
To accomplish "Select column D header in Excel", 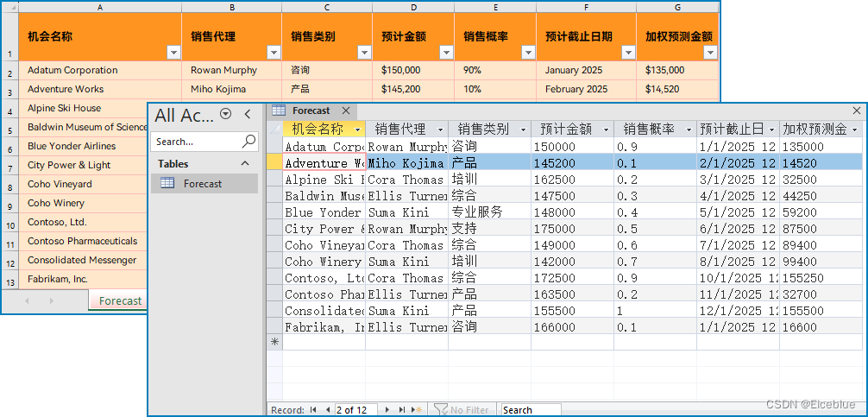I will click(x=413, y=7).
